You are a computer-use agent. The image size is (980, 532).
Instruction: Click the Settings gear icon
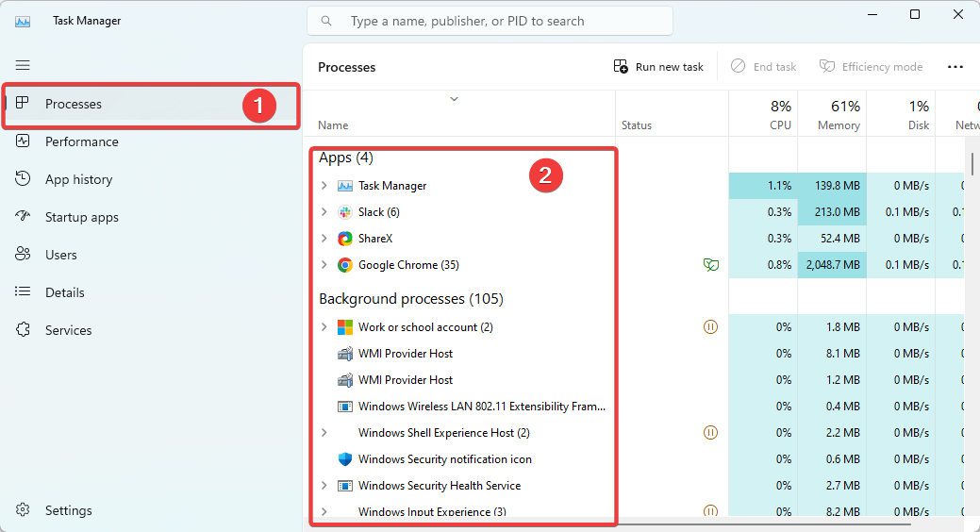23,509
